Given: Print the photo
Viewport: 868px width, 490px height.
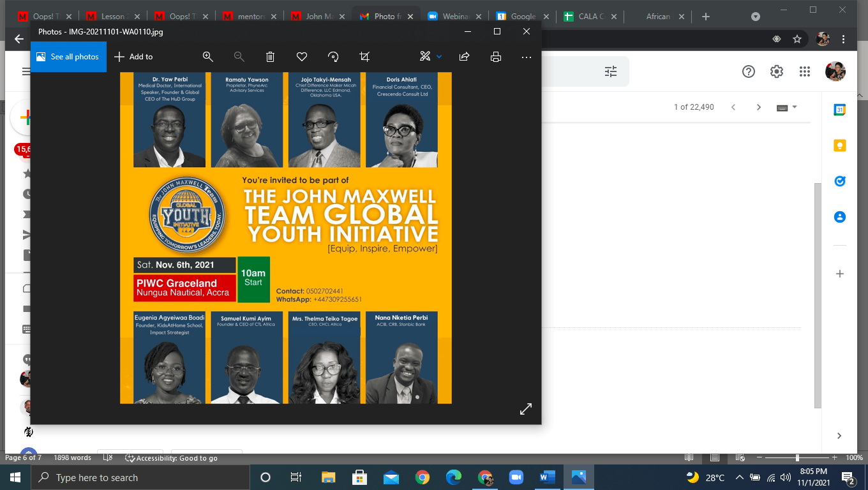Looking at the screenshot, I should pos(496,57).
